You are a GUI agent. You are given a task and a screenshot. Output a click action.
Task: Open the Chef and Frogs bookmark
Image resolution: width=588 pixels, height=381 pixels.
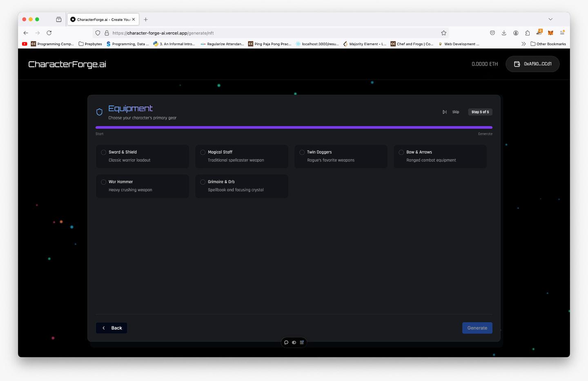point(412,44)
